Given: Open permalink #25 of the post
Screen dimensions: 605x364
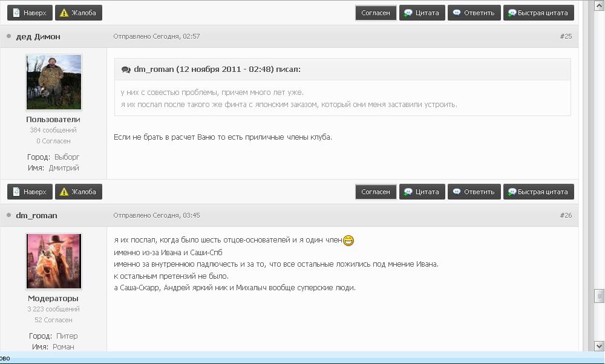Looking at the screenshot, I should pyautogui.click(x=566, y=36).
